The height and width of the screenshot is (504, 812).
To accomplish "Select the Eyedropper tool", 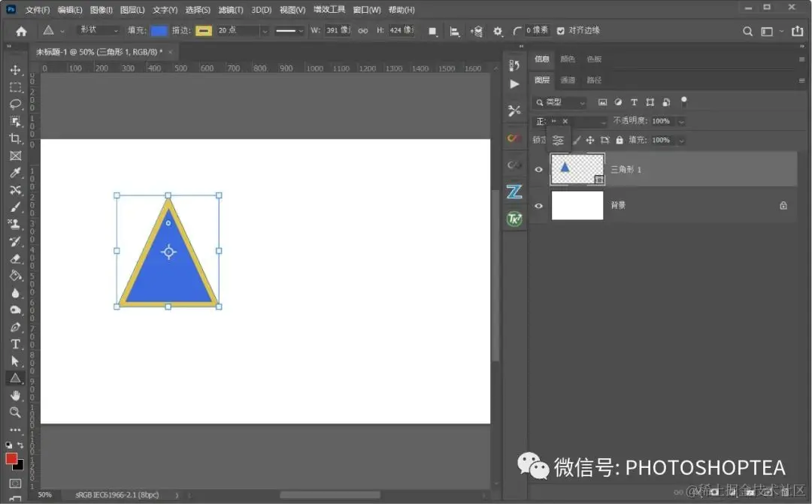I will click(x=15, y=172).
